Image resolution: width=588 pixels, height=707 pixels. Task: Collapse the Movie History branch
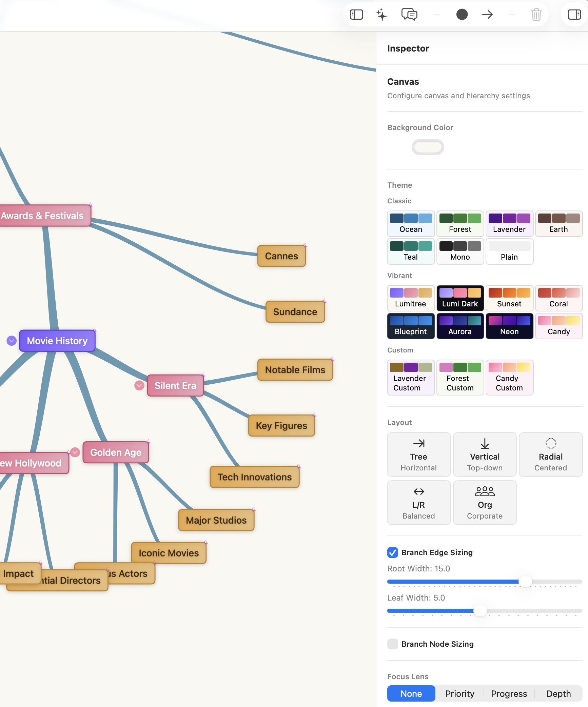click(12, 341)
